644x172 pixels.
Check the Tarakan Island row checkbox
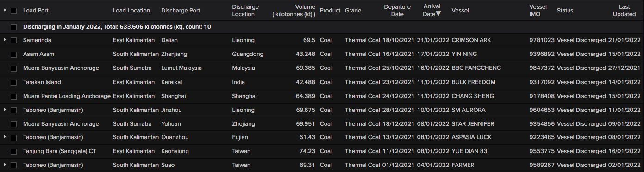13,82
